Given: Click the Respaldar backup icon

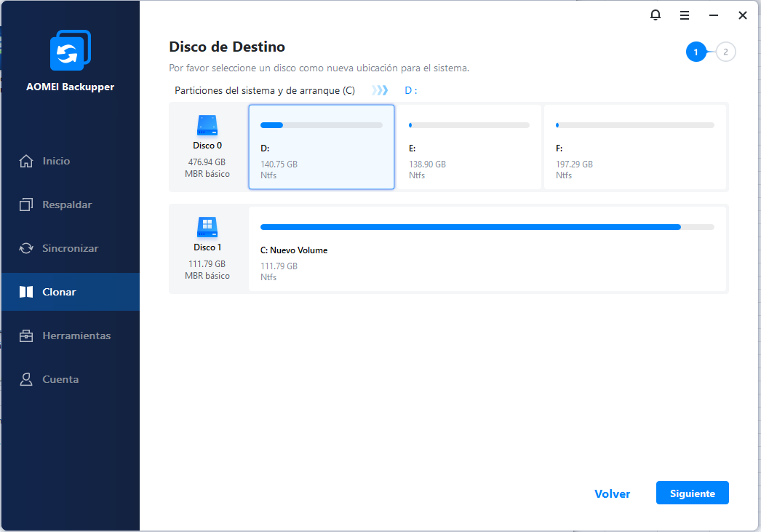Looking at the screenshot, I should 26,205.
